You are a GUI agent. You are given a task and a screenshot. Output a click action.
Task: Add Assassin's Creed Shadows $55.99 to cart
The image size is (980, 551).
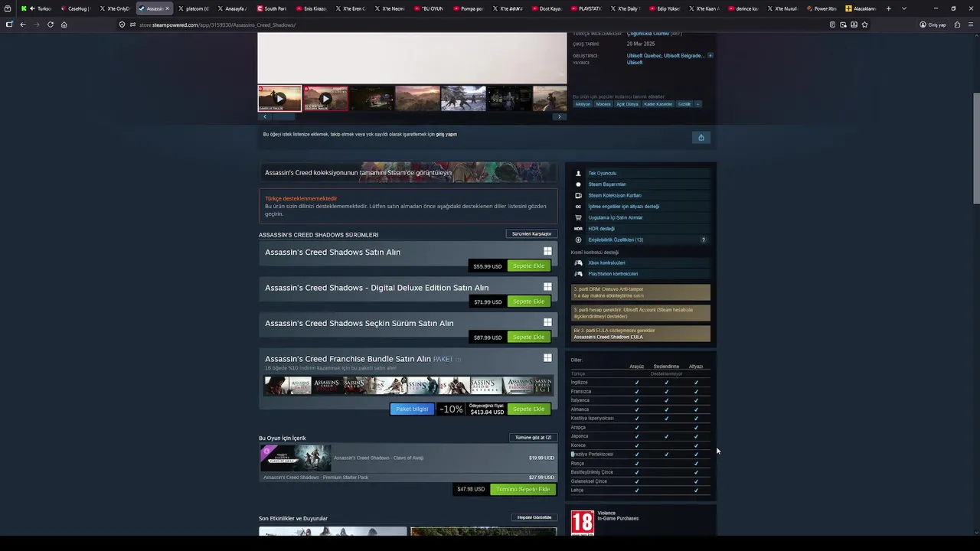pos(528,266)
